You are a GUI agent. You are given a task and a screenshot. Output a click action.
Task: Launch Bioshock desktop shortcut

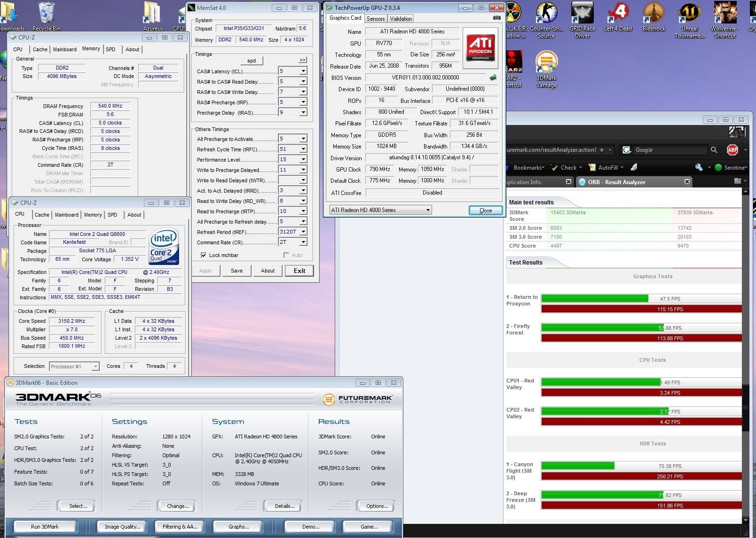pos(654,16)
